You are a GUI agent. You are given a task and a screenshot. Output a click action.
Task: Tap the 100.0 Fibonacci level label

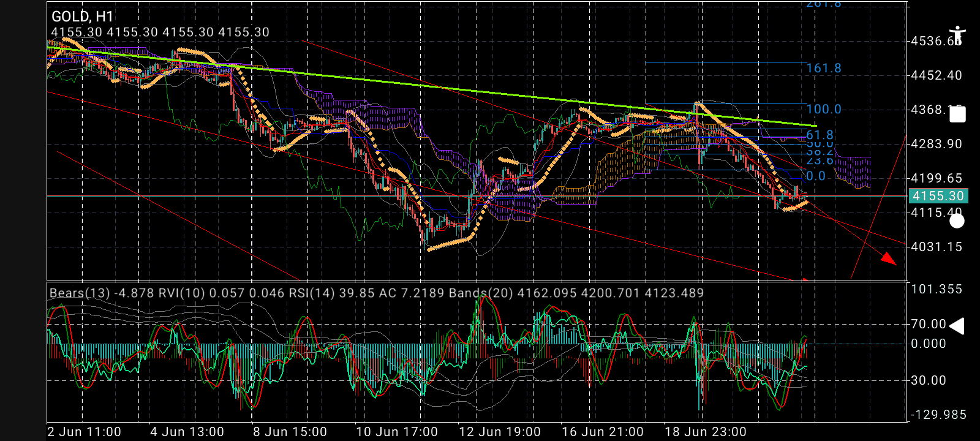823,109
